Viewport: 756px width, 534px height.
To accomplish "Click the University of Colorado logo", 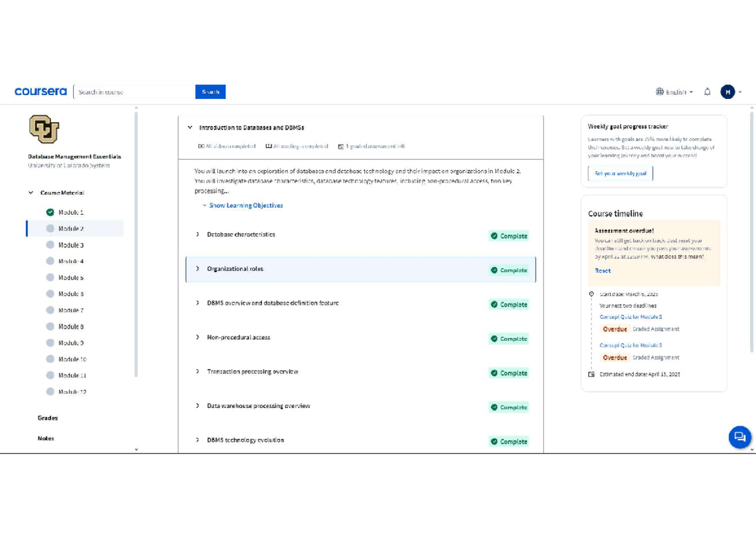I will pos(43,129).
